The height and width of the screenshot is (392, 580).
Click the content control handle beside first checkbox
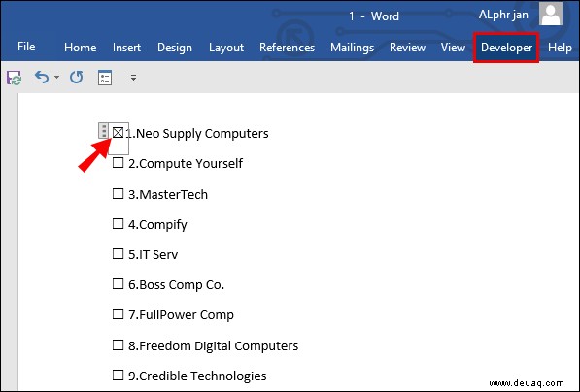pyautogui.click(x=104, y=130)
